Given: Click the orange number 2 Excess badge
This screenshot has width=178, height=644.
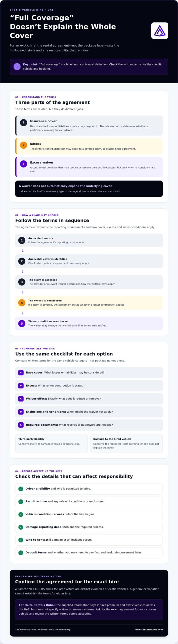Looking at the screenshot, I should [24, 145].
